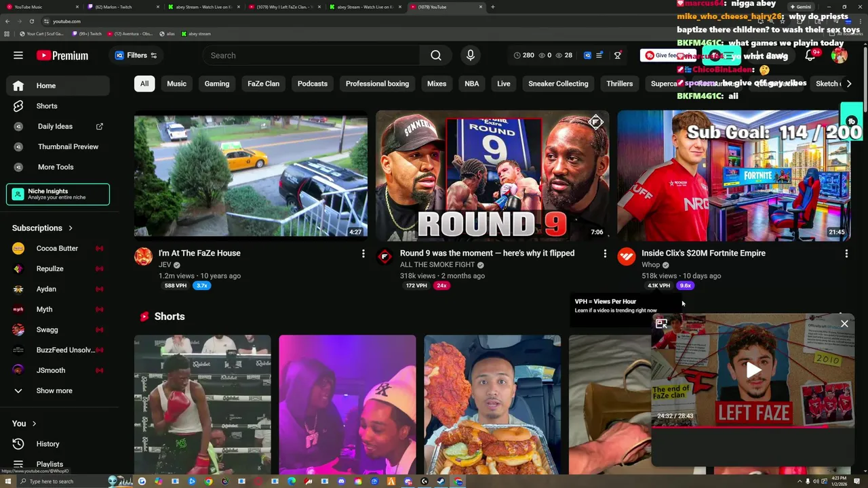Click the vidIQ stat showing 280

click(524, 56)
